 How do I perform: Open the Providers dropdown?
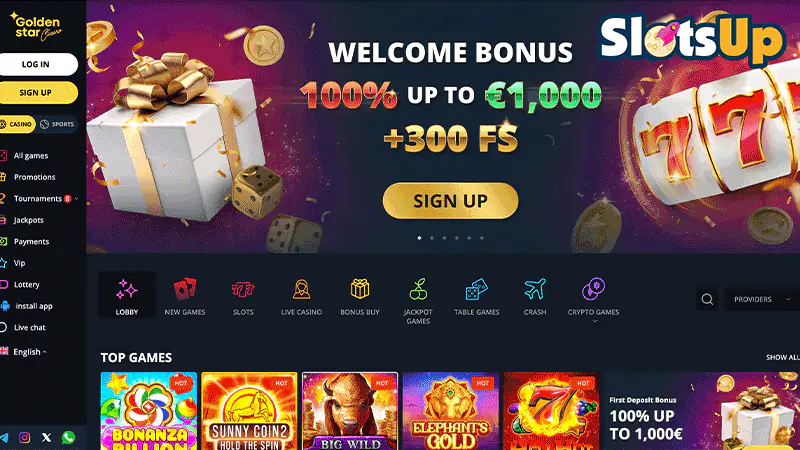tap(762, 299)
